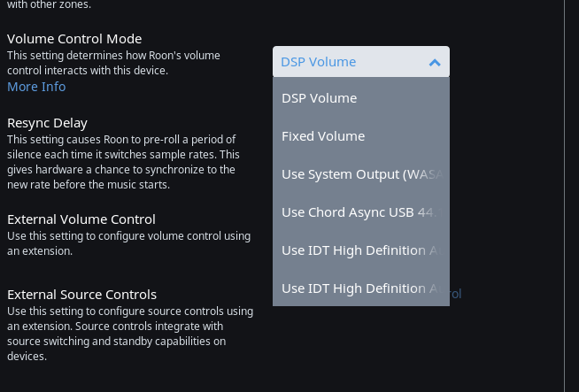Image resolution: width=579 pixels, height=392 pixels.
Task: Choose the first Use IDT High Definition entry
Action: pos(360,250)
